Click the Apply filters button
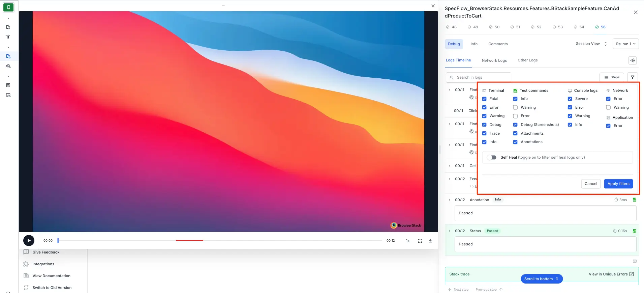Screen dimensions: 644x293 pyautogui.click(x=618, y=184)
